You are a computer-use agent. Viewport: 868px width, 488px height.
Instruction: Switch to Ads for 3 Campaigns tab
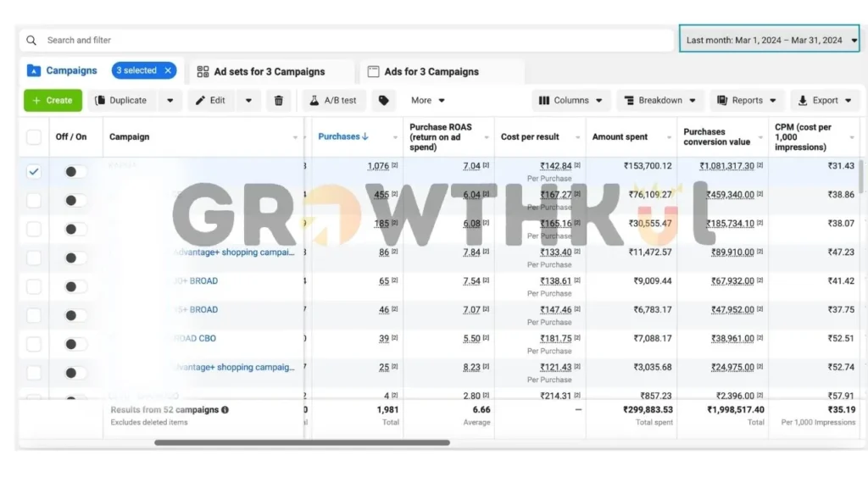[431, 72]
